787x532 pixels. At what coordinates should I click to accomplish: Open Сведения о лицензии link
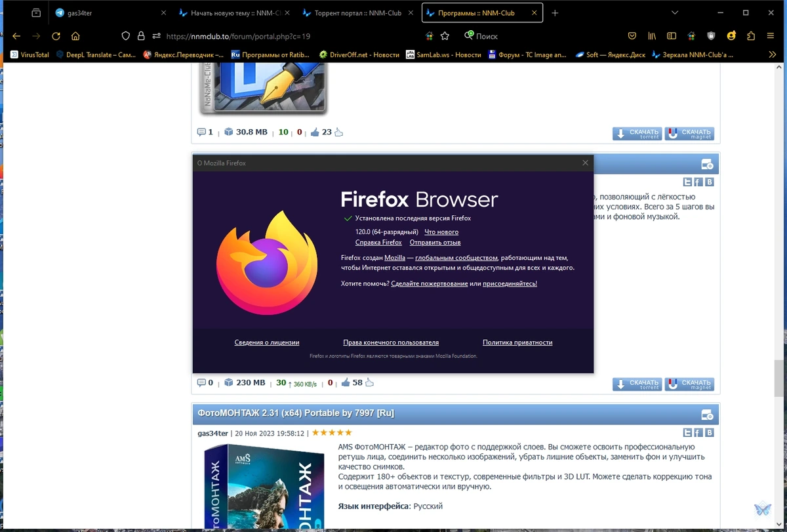[x=267, y=342]
